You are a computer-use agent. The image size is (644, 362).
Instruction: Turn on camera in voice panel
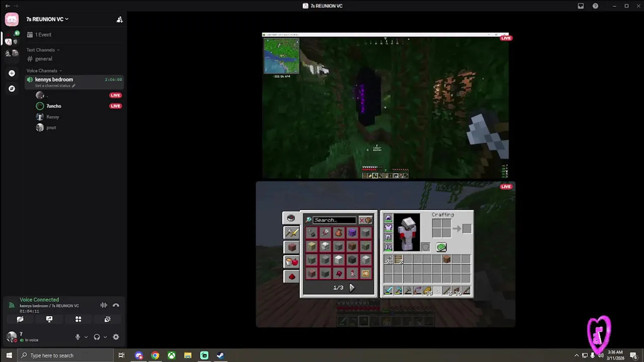[x=20, y=319]
